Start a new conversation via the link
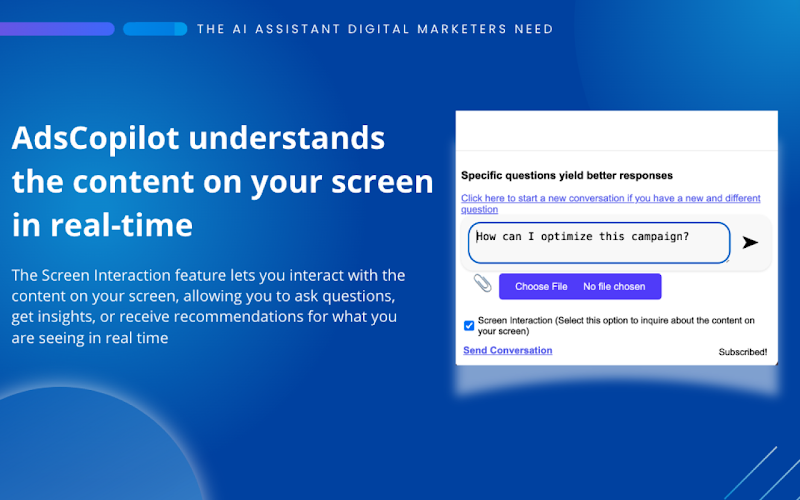The image size is (800, 500). coord(611,204)
